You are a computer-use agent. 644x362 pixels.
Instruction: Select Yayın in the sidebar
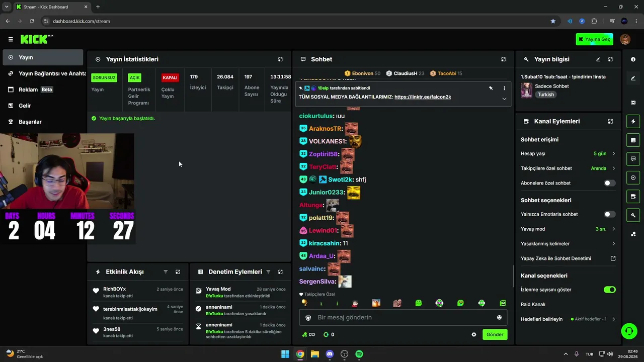coord(43,57)
